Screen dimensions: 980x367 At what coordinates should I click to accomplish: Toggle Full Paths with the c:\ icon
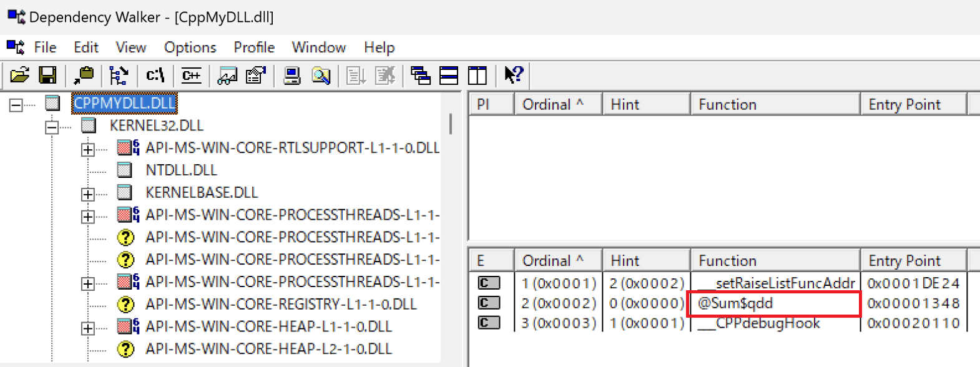tap(155, 76)
